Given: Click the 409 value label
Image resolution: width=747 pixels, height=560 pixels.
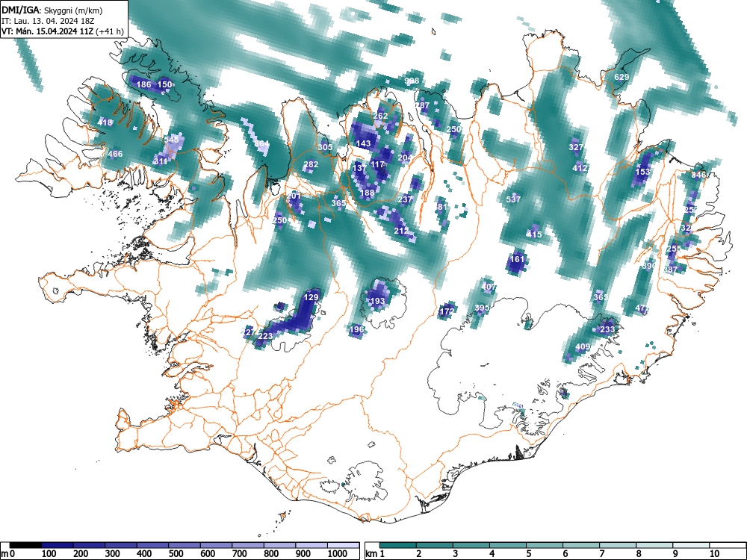Looking at the screenshot, I should [583, 346].
